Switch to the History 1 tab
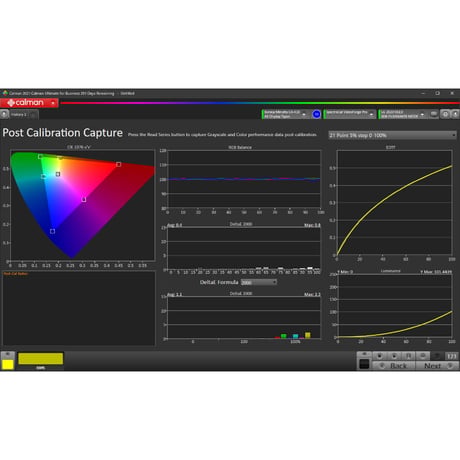 click(18, 115)
